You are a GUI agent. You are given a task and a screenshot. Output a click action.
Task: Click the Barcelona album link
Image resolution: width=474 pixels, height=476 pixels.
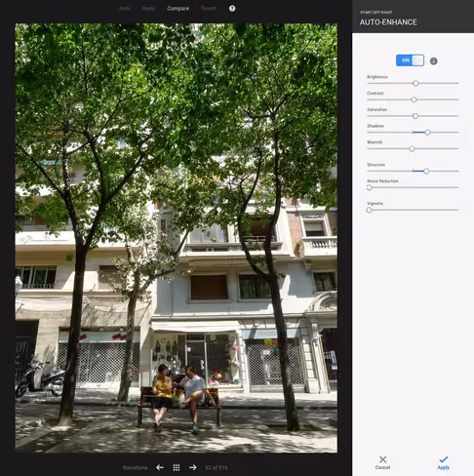[x=135, y=467]
